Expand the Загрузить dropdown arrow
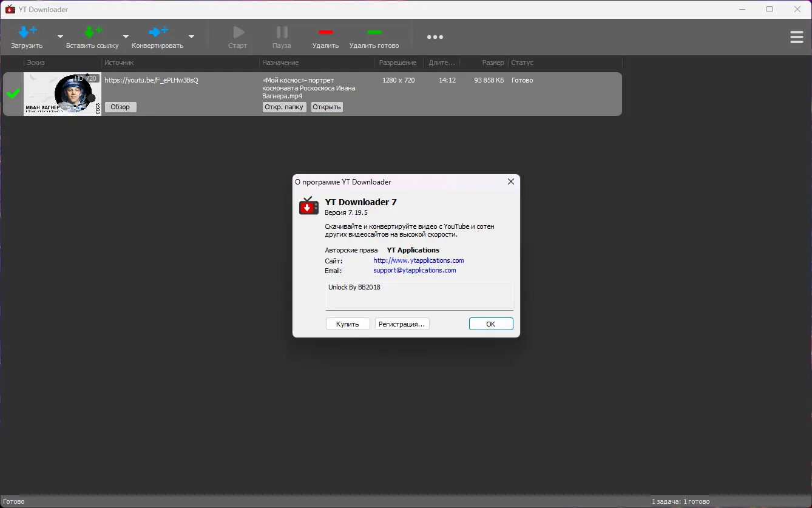This screenshot has height=508, width=812. point(59,37)
